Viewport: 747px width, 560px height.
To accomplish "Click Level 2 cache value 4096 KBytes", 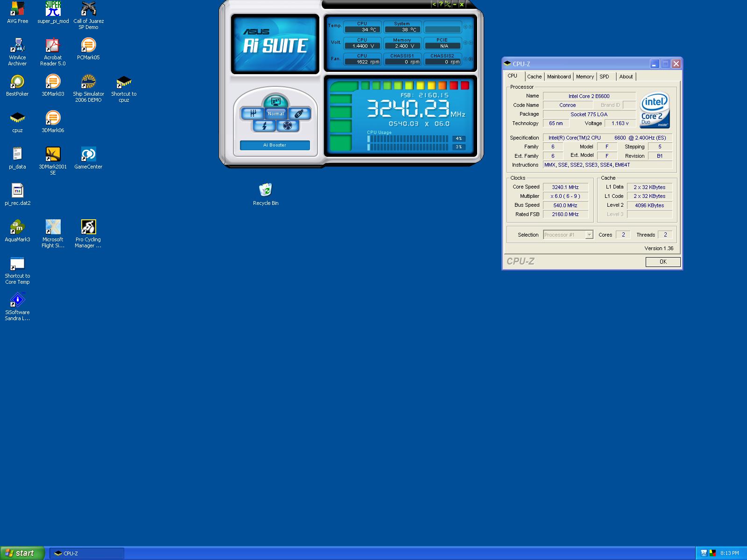I will point(649,205).
